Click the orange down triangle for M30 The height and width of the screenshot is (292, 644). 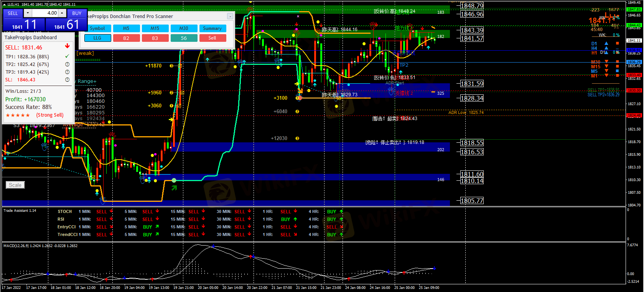point(606,62)
